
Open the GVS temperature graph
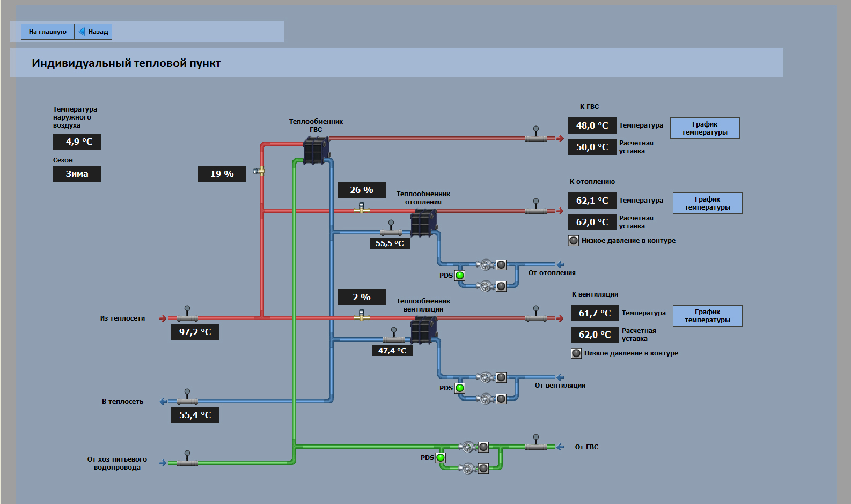click(x=705, y=128)
